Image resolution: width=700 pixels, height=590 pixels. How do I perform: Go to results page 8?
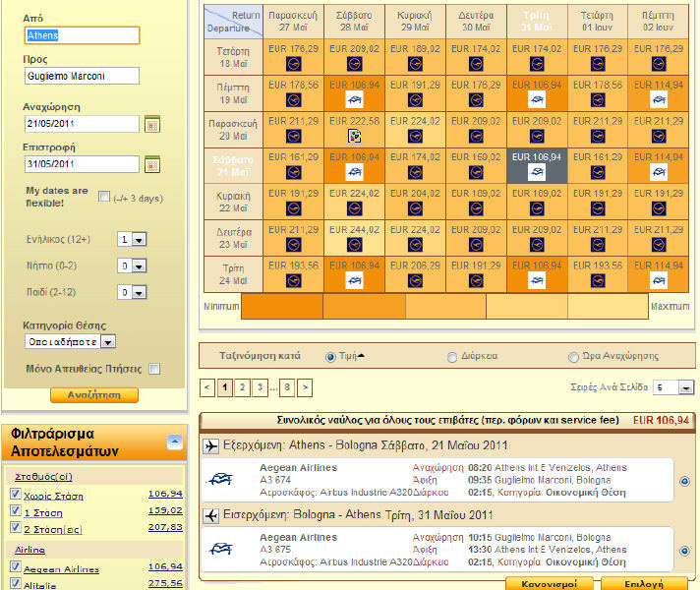click(287, 387)
